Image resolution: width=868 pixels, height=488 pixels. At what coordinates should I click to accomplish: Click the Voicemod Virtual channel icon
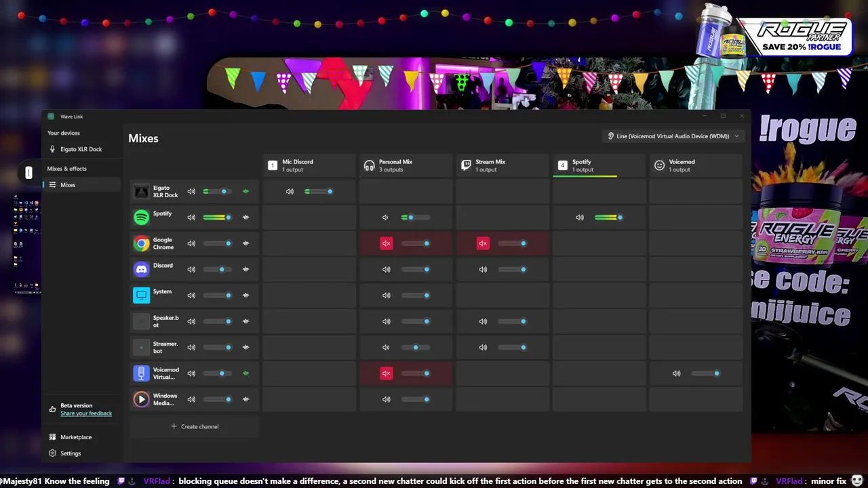[x=141, y=373]
